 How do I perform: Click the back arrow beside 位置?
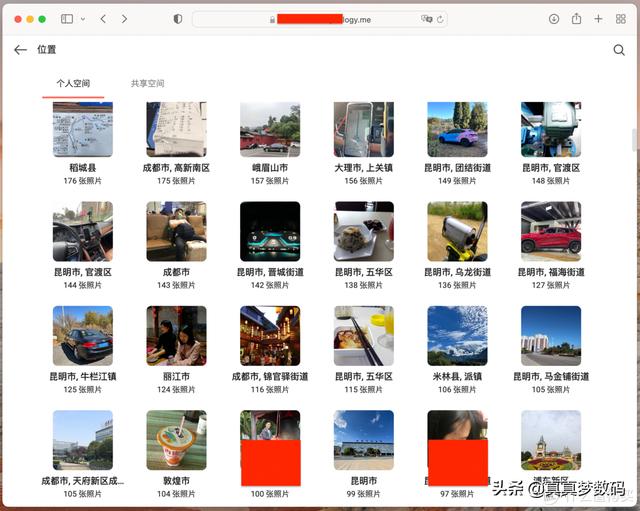tap(20, 49)
